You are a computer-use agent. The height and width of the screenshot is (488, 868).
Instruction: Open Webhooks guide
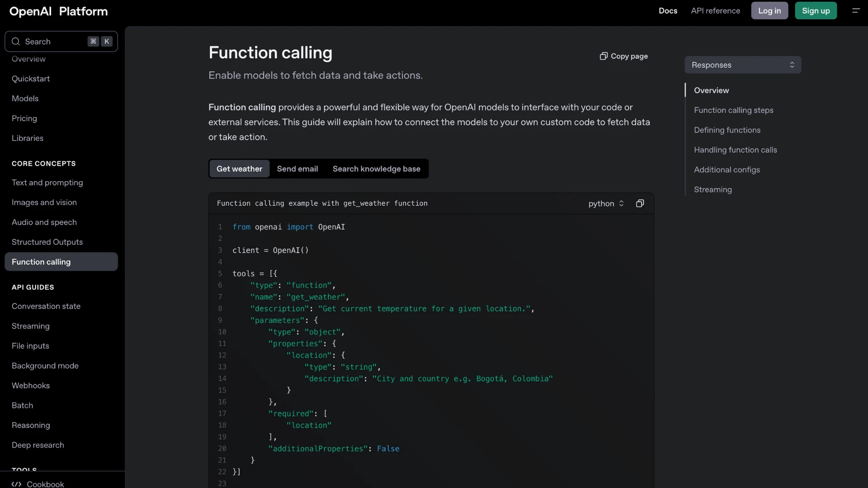(30, 386)
